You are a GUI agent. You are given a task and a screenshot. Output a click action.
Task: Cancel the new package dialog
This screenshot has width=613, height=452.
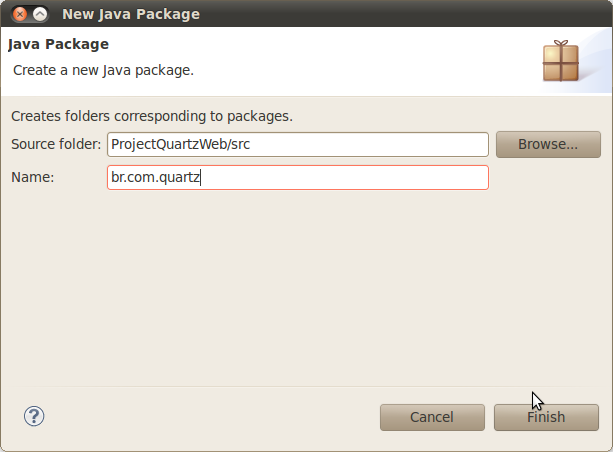(432, 417)
